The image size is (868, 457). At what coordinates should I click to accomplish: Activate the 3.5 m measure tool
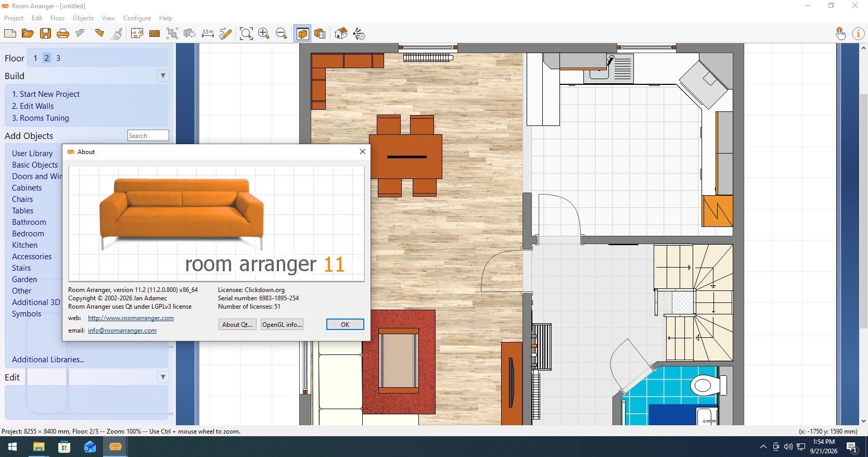(x=208, y=34)
